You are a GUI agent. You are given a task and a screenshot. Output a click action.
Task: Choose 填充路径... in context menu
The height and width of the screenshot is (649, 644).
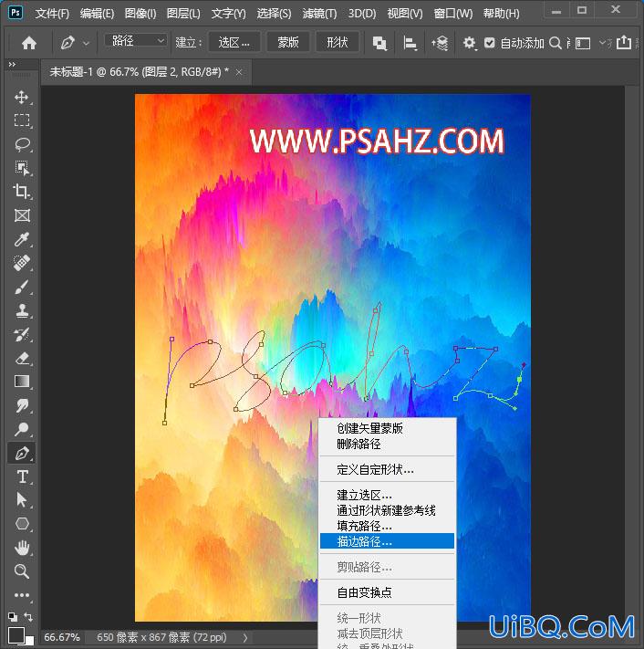click(x=387, y=526)
